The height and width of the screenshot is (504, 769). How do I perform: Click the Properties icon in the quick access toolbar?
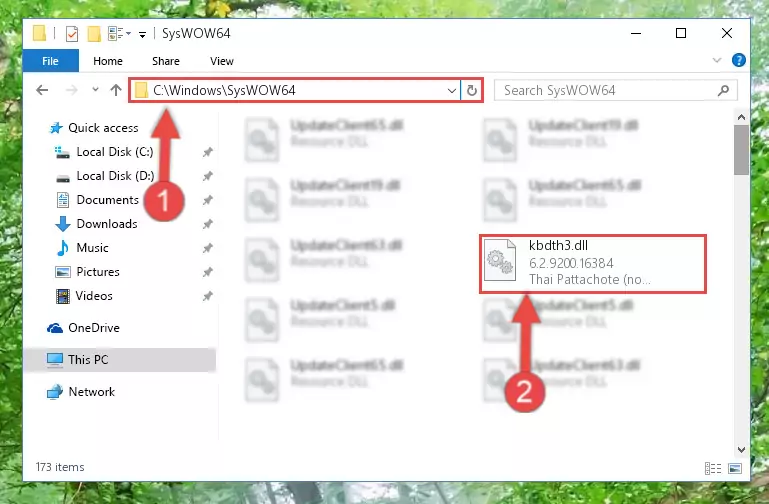click(x=72, y=34)
